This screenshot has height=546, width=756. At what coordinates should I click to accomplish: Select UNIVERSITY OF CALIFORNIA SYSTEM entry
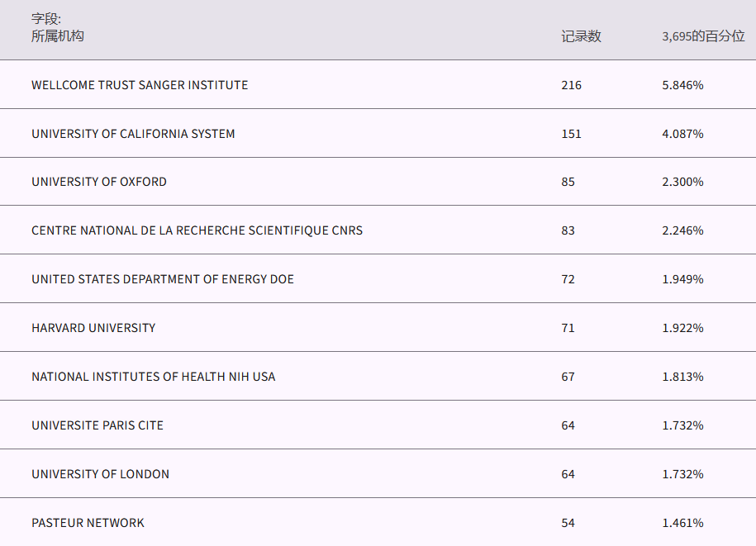click(x=133, y=134)
